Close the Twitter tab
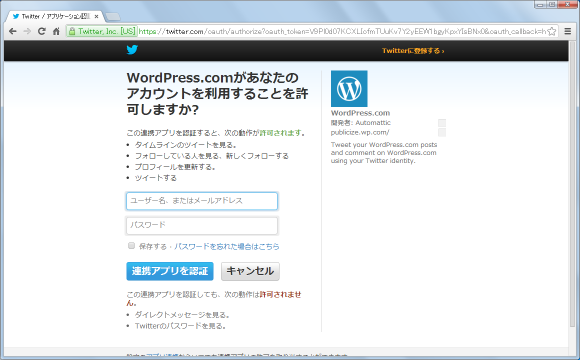The height and width of the screenshot is (360, 580). (x=96, y=16)
